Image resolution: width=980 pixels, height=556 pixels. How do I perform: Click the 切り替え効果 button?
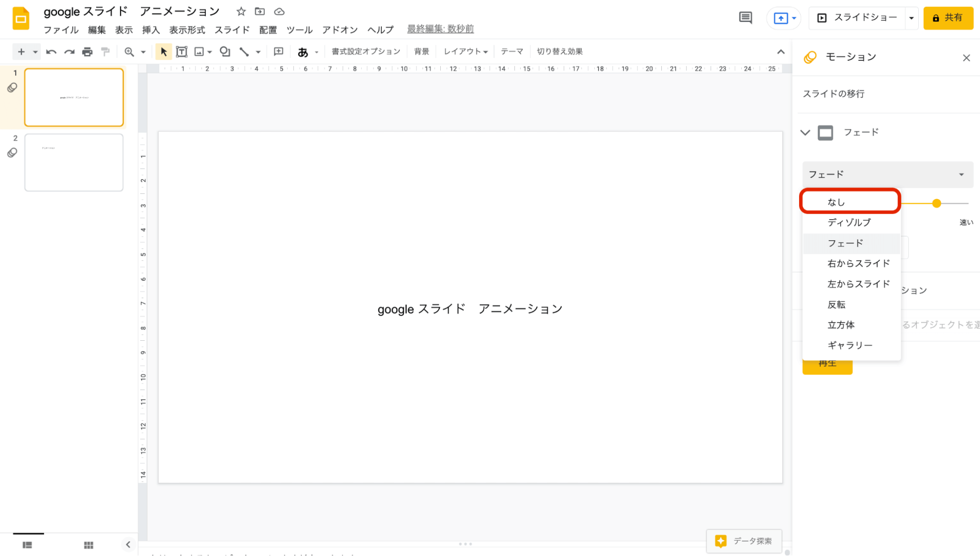click(x=560, y=51)
